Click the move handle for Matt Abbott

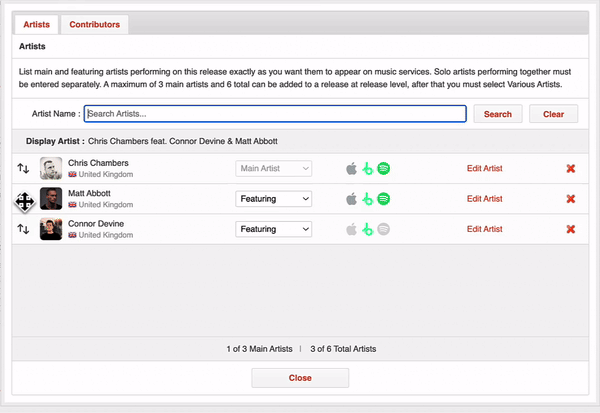coord(25,201)
